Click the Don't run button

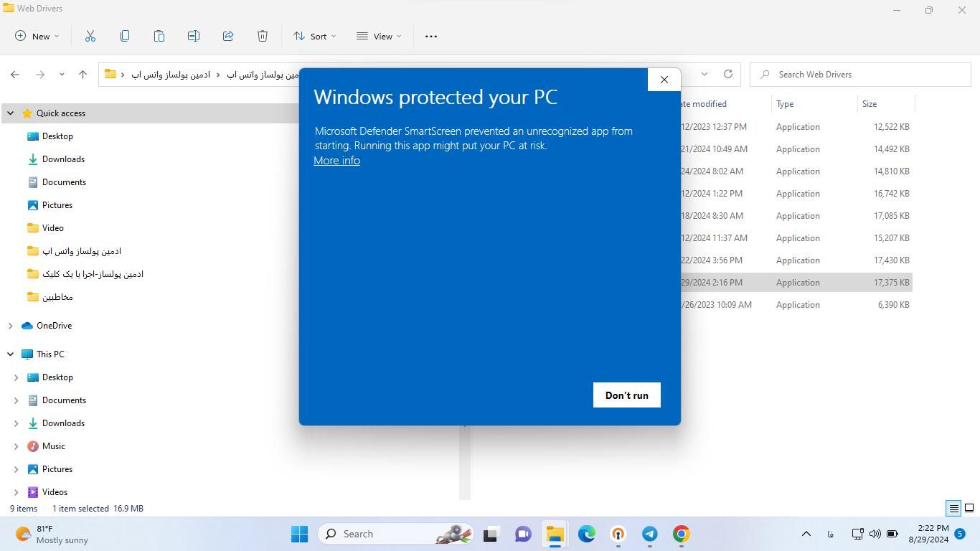(x=627, y=395)
